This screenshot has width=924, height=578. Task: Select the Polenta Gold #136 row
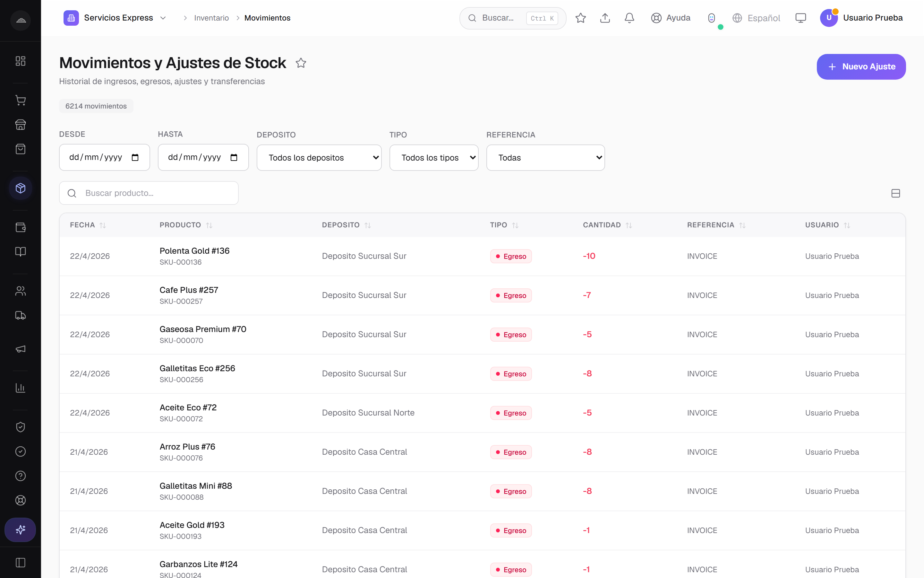[x=482, y=256]
